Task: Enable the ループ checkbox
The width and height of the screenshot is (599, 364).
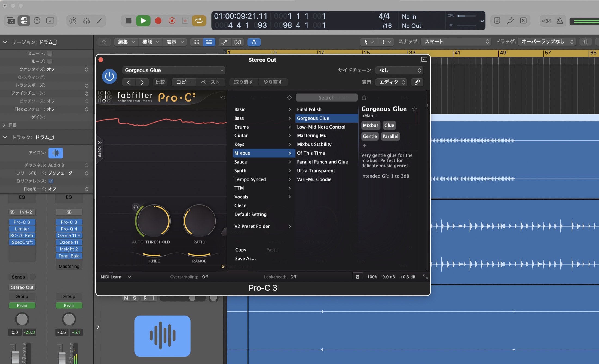Action: pyautogui.click(x=50, y=61)
